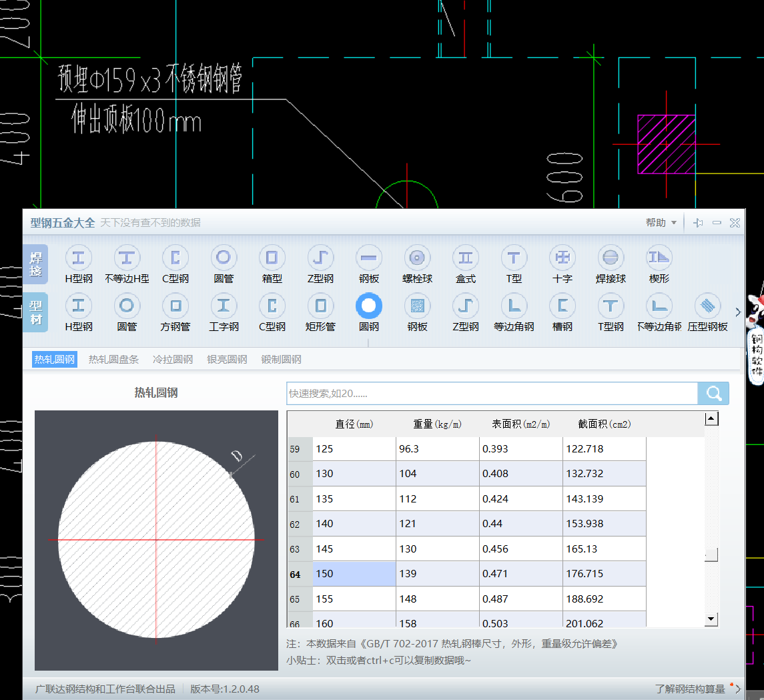Select the T型钢 profile icon
The image size is (764, 700).
point(611,306)
